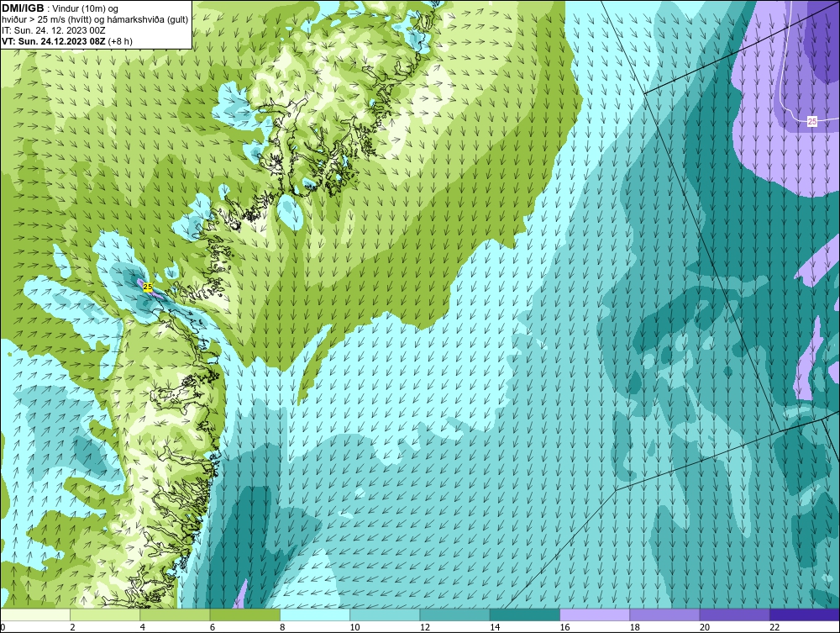Click the 2-4 m/s light green swatch
This screenshot has height=633, width=840.
105,615
